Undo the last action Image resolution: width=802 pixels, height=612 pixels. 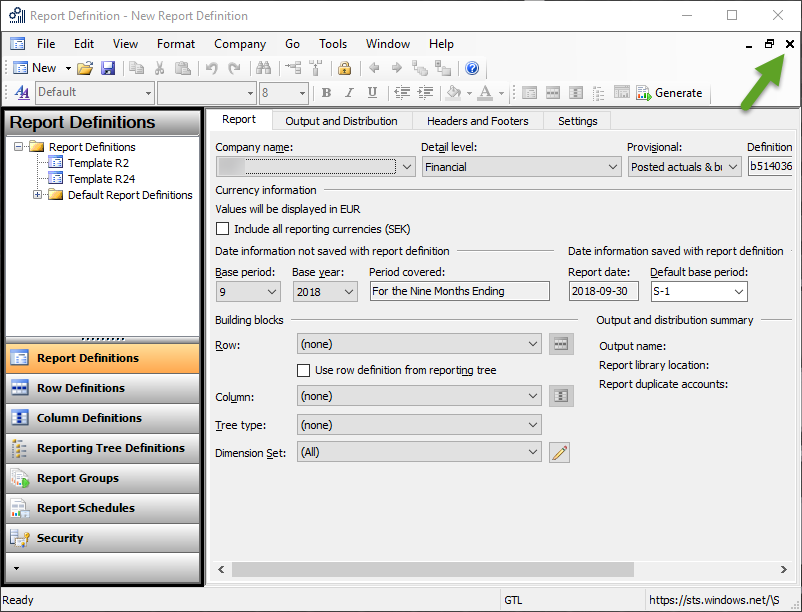click(212, 68)
